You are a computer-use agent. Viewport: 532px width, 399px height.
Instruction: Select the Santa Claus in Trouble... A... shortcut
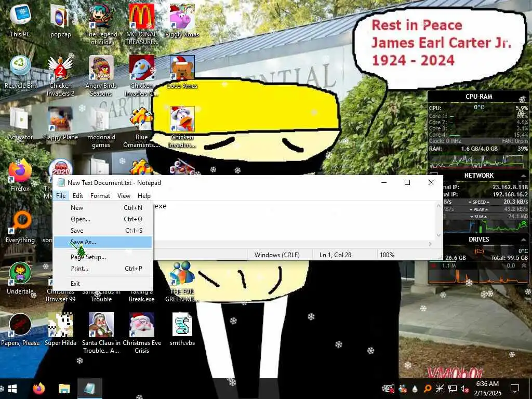[x=101, y=333]
